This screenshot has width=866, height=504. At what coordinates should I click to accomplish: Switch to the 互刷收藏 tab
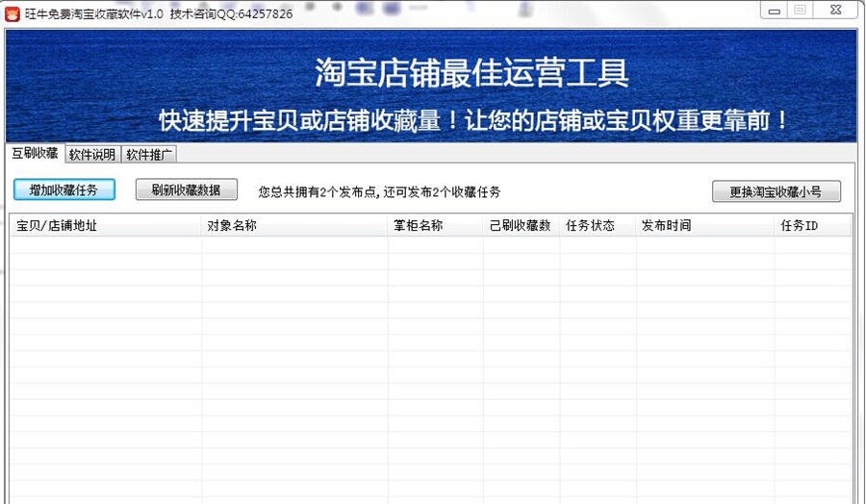click(36, 154)
